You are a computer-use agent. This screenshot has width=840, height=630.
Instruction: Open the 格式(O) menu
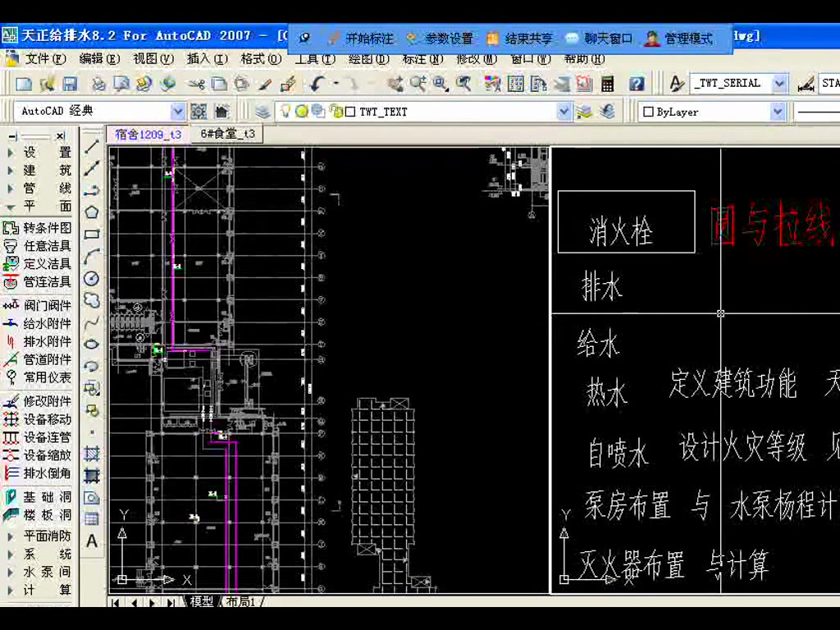[261, 58]
